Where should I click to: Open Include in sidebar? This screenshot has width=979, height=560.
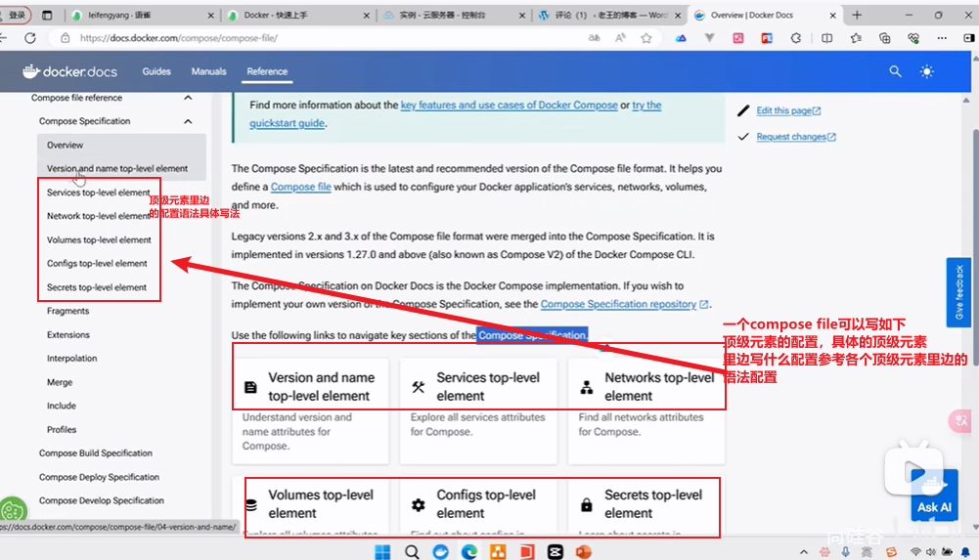coord(62,406)
